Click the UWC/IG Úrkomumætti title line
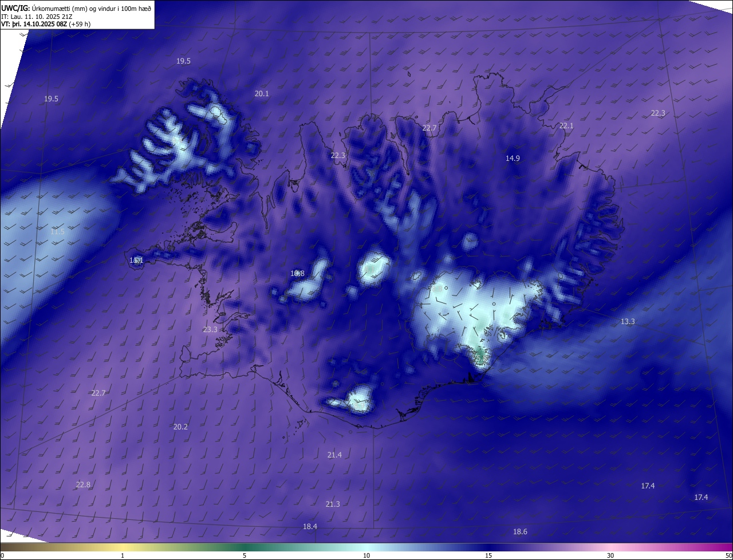Image resolution: width=733 pixels, height=560 pixels. 76,8
